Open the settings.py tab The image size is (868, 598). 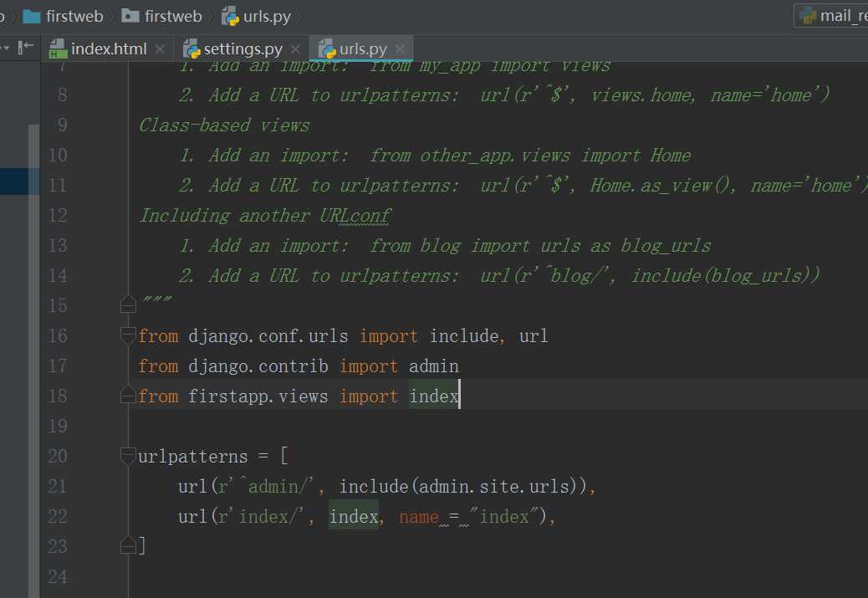pyautogui.click(x=243, y=49)
